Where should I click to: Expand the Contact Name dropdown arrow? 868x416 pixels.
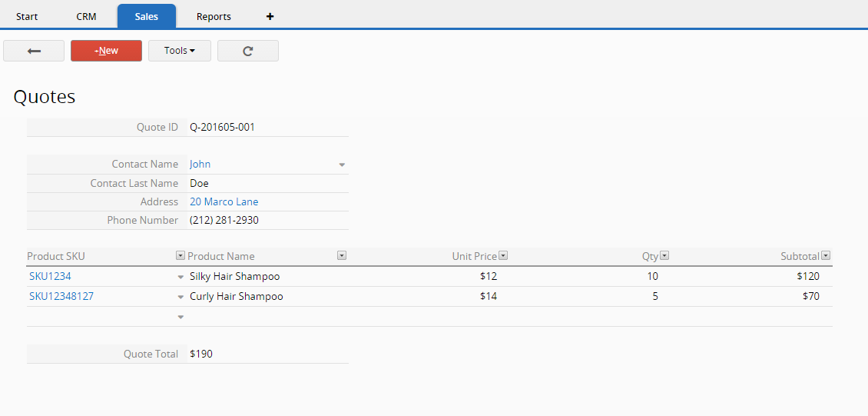pos(342,165)
